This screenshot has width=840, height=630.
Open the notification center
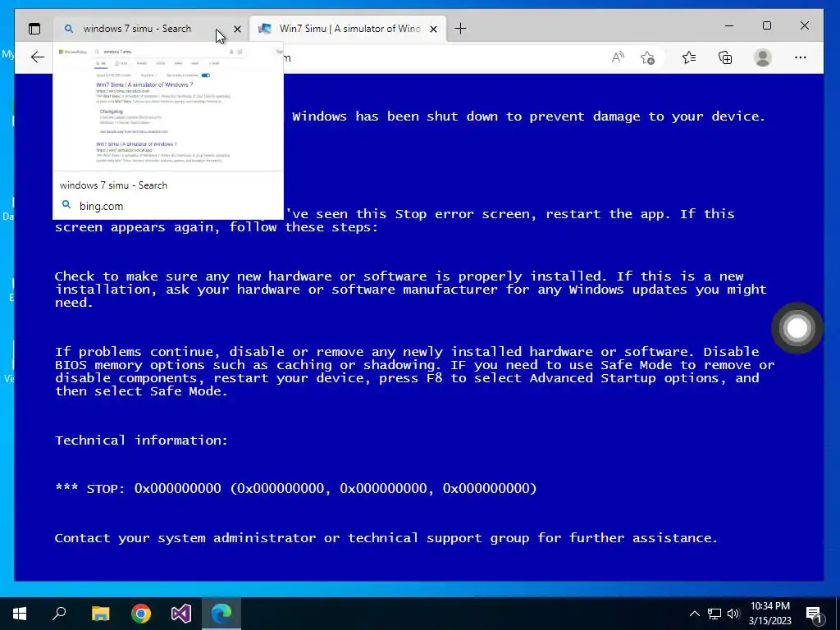(x=814, y=614)
